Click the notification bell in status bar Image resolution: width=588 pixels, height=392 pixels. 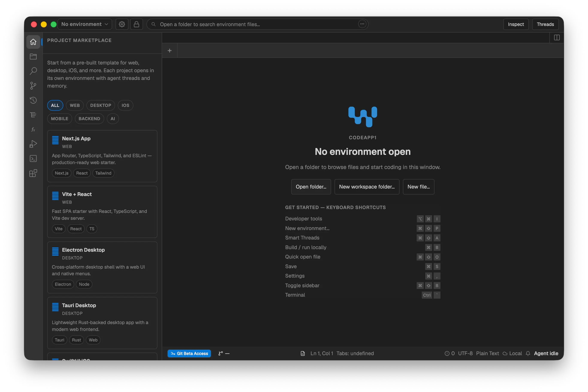528,353
